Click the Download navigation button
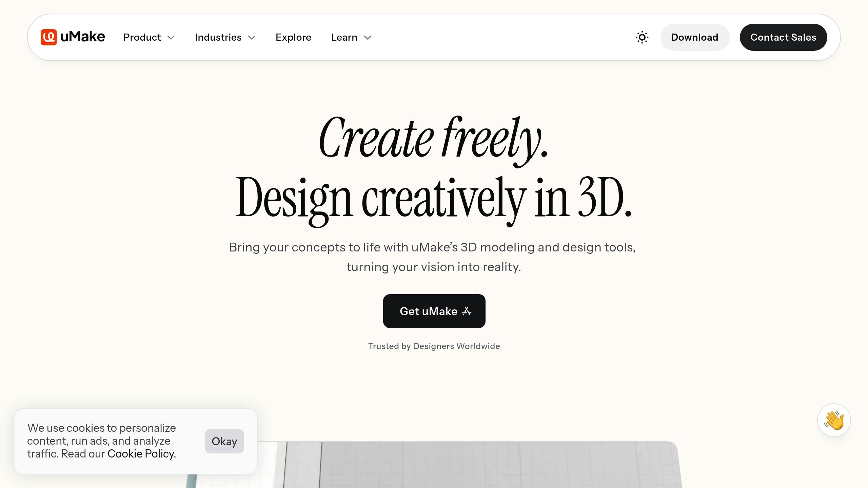Image resolution: width=868 pixels, height=488 pixels. (x=694, y=37)
